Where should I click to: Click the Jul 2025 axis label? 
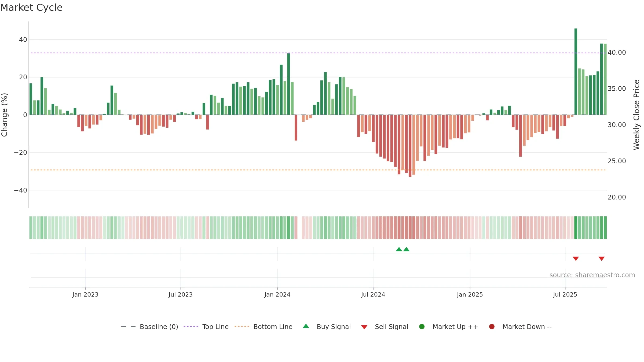565,294
